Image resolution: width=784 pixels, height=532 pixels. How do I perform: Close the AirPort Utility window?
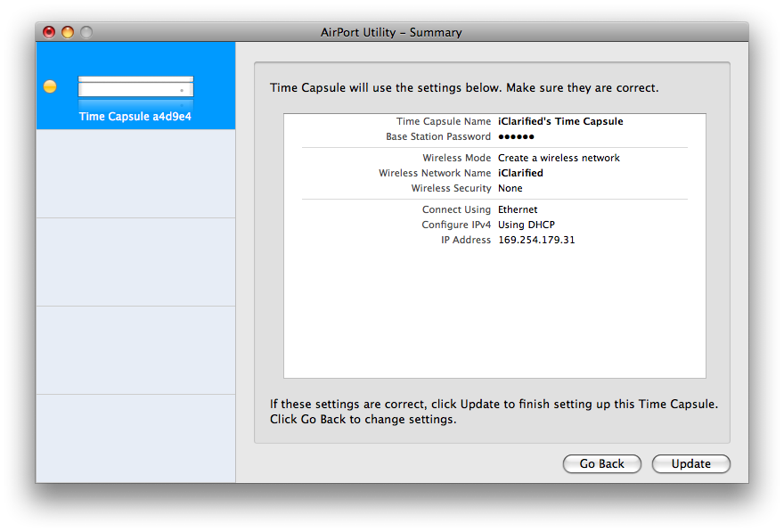[49, 32]
